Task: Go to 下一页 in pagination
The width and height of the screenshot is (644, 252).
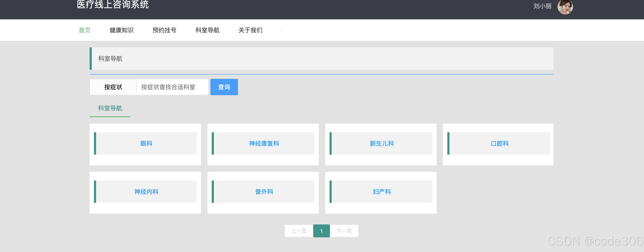Action: coord(344,231)
